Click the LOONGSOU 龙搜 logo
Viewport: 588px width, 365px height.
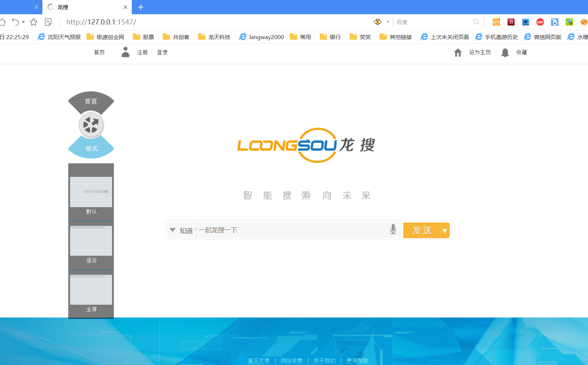306,145
